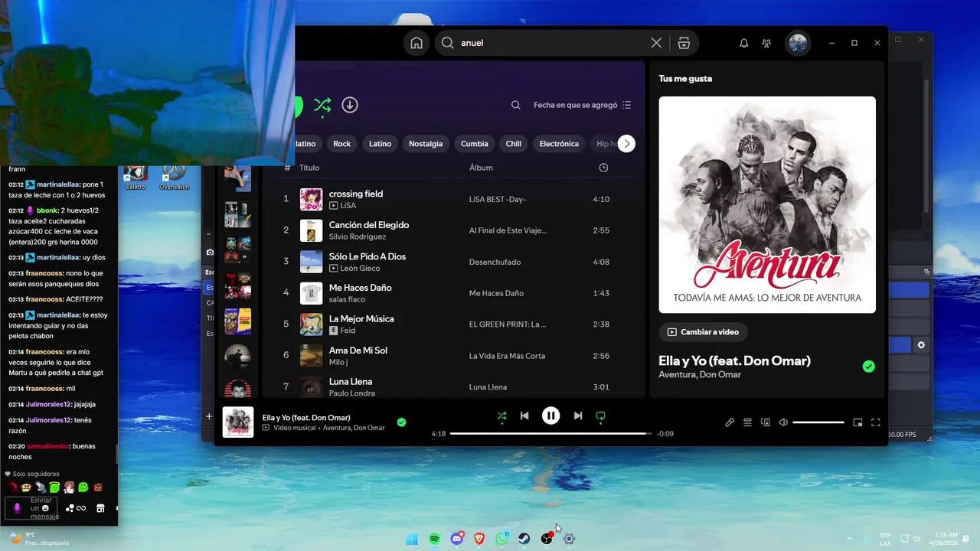Skip to the next track

[x=578, y=416]
